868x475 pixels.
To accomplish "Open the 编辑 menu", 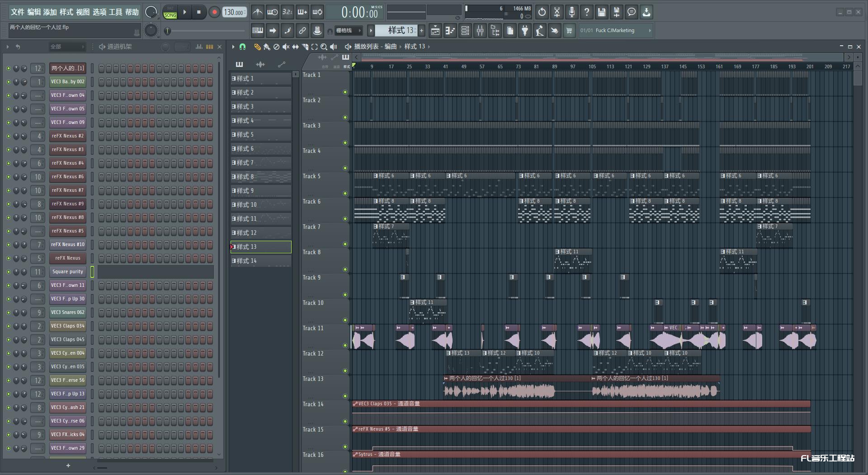I will (x=34, y=12).
